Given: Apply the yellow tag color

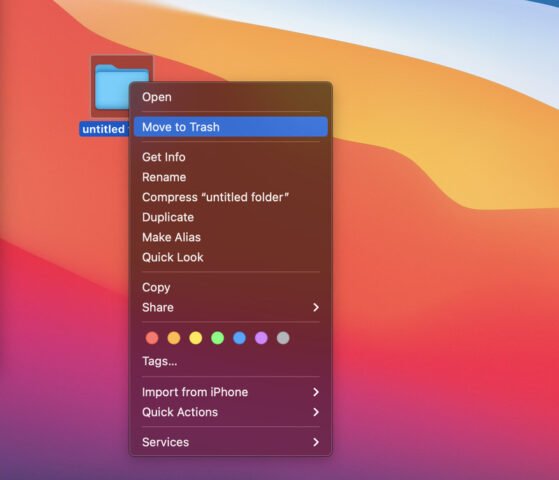Looking at the screenshot, I should (196, 338).
